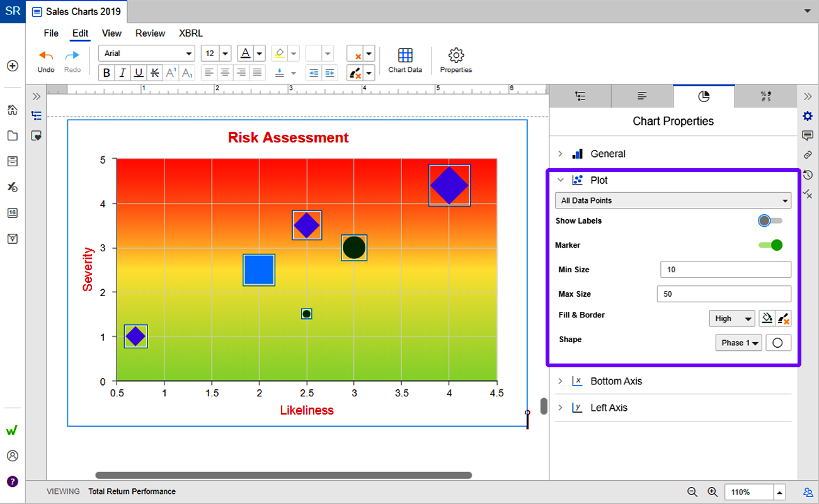Turn off the Marker toggle

pyautogui.click(x=770, y=245)
